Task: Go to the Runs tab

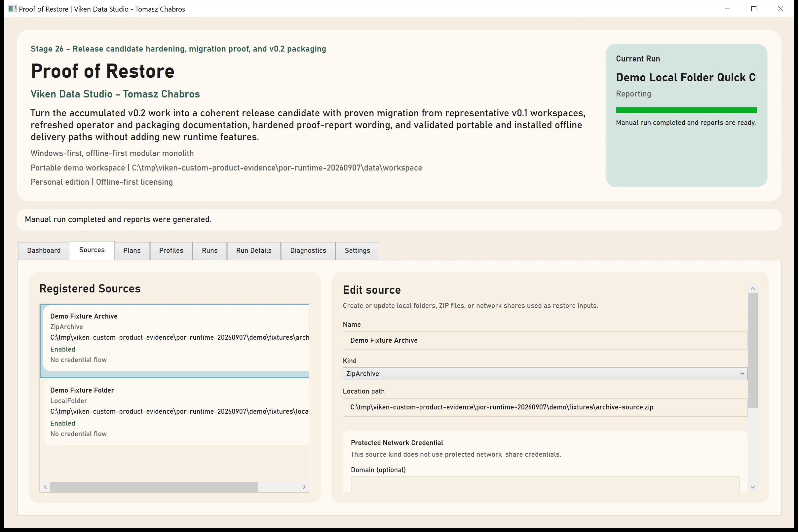Action: click(x=210, y=251)
